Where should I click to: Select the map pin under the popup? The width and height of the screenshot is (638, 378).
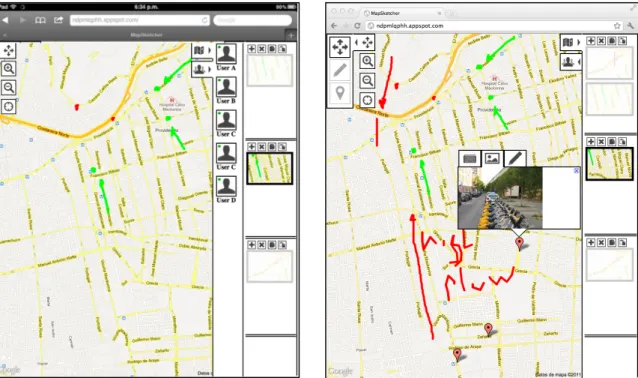[519, 243]
